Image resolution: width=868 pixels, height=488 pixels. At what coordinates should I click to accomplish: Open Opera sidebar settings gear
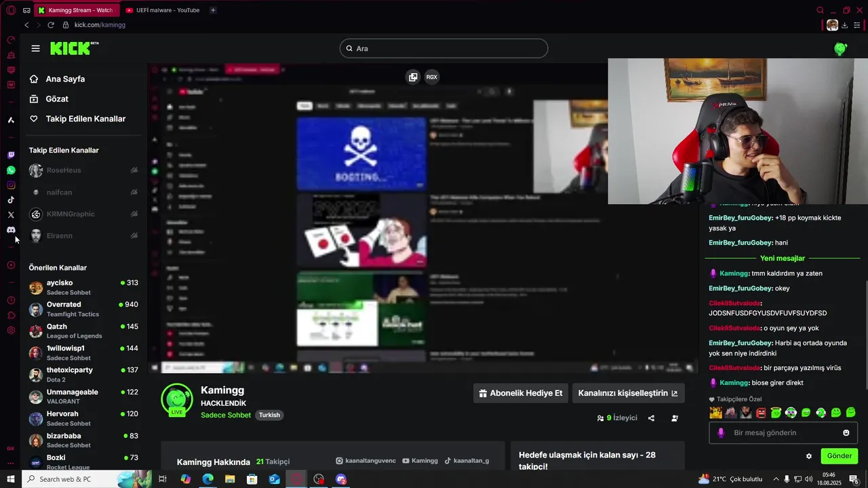[11, 330]
